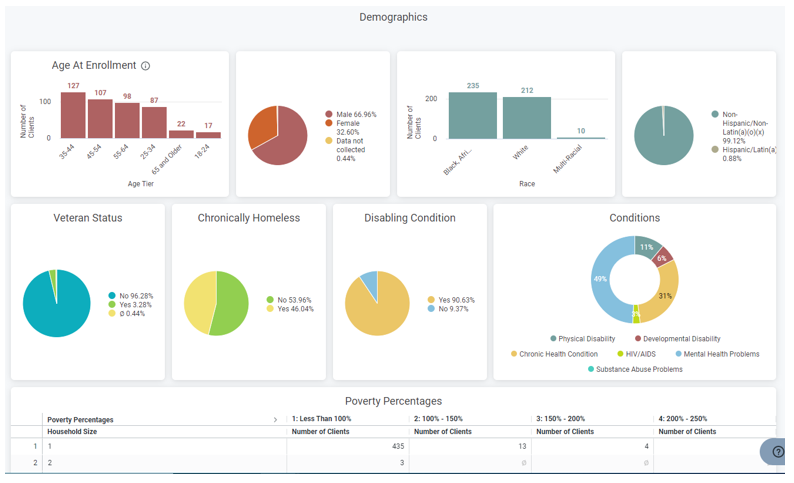Toggle Disabling Condition No 9.37% legend dot
The width and height of the screenshot is (794, 483).
click(431, 308)
